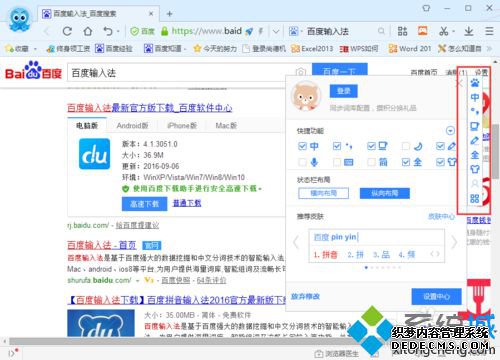Open the downloads arrow icon
Screen dimensions: 500x360
tap(469, 31)
